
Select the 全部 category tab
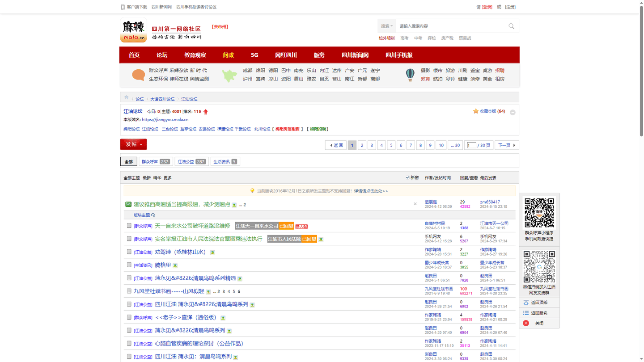(x=128, y=161)
